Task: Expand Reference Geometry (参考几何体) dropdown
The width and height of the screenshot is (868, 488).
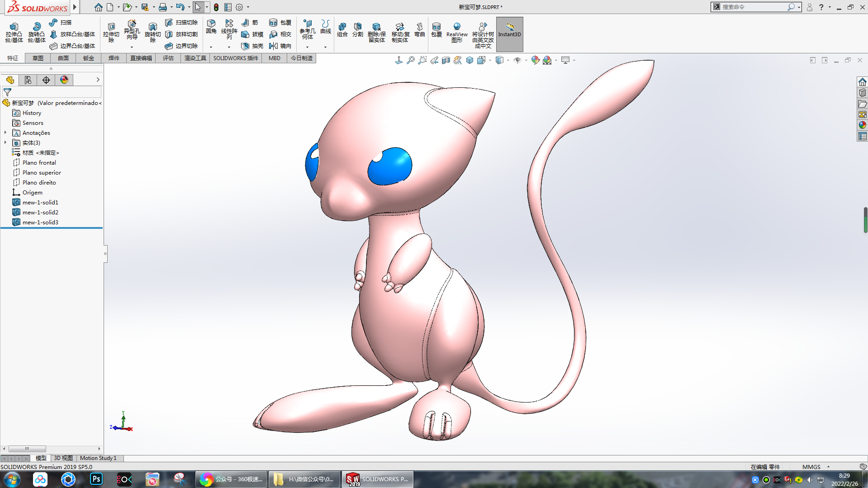Action: point(307,47)
